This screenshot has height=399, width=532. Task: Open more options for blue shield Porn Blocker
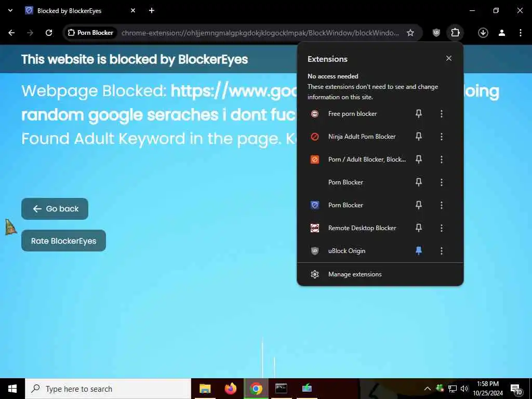[442, 205]
